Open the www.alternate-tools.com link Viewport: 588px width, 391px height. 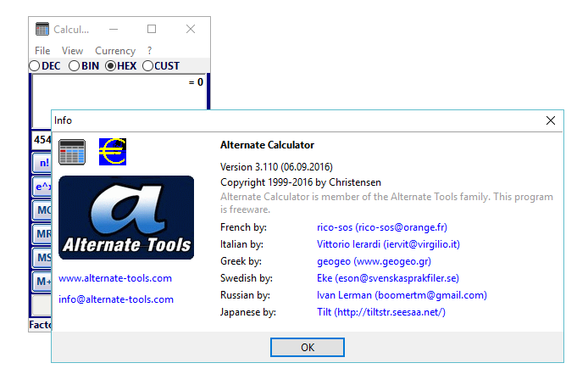click(x=115, y=278)
